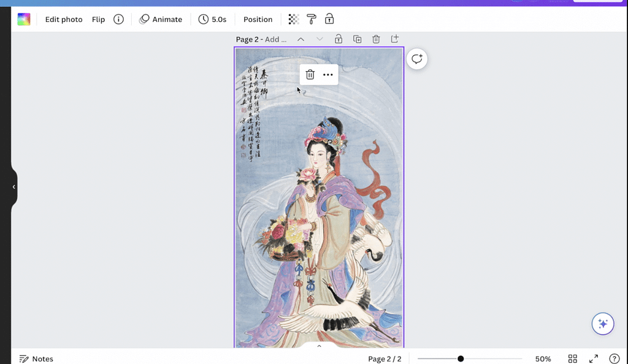Enter fullscreen present mode

tap(594, 359)
